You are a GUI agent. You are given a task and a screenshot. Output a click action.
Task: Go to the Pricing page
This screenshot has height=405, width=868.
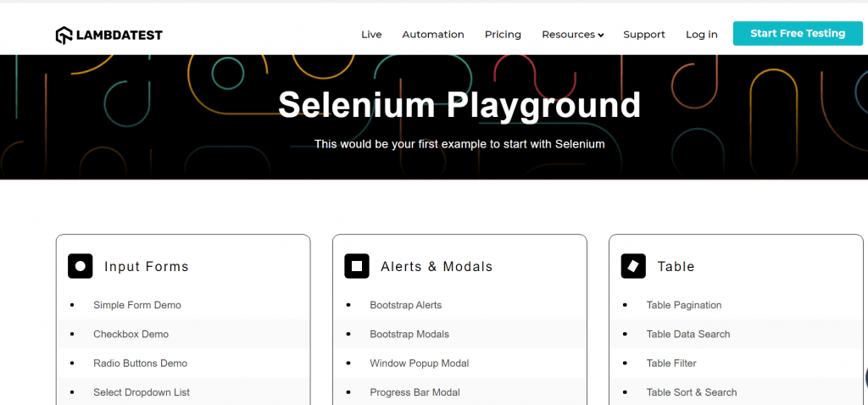click(503, 35)
